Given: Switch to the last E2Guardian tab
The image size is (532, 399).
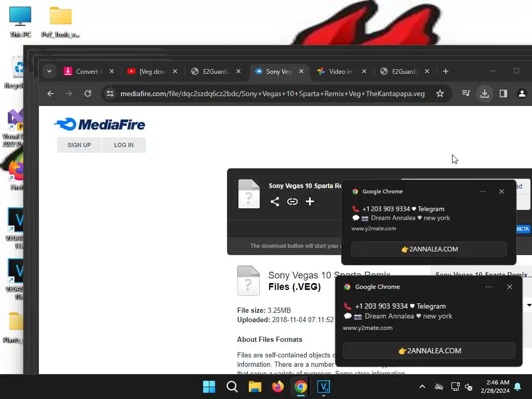Looking at the screenshot, I should [400, 71].
